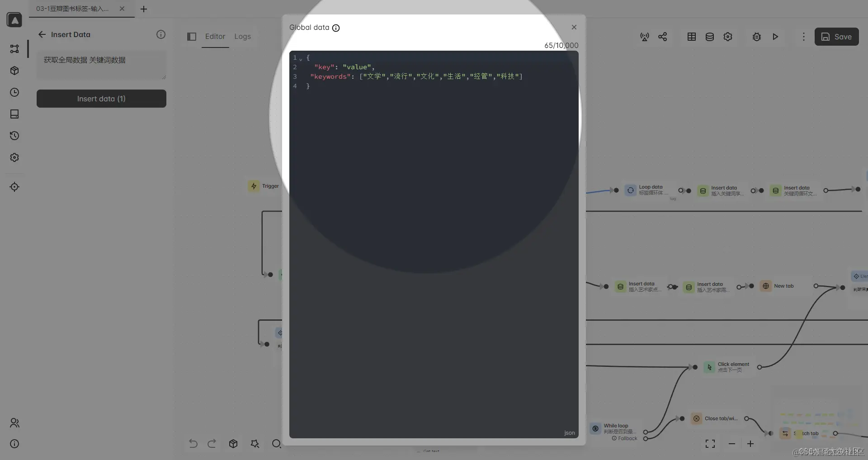Select the Insert data 关键词循环 block
This screenshot has height=460, width=868.
(795, 190)
